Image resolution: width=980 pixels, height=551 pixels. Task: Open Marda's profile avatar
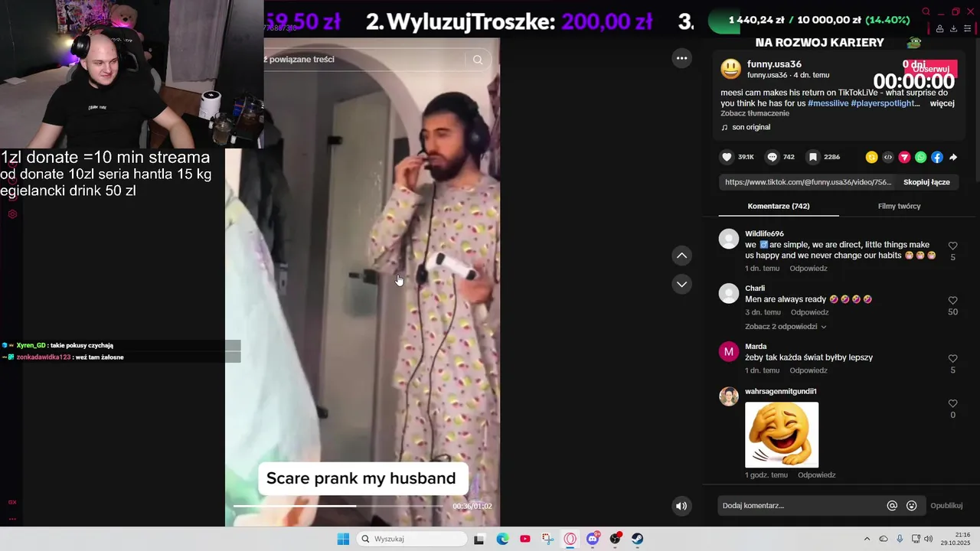[729, 351]
